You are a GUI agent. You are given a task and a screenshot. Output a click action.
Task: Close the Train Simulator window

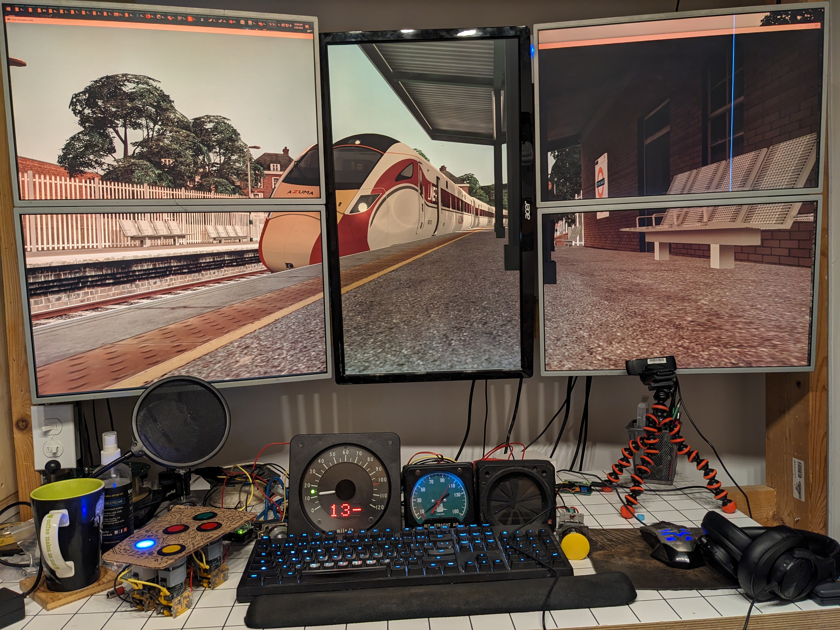click(x=816, y=25)
